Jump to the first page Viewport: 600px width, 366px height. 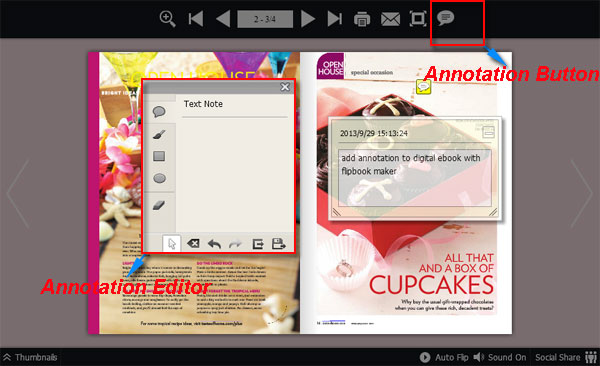tap(196, 19)
